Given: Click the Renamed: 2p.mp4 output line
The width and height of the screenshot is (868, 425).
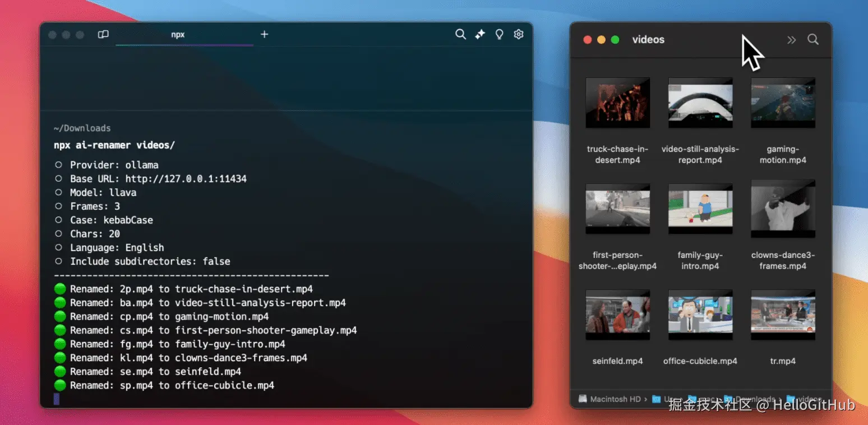Looking at the screenshot, I should [183, 289].
